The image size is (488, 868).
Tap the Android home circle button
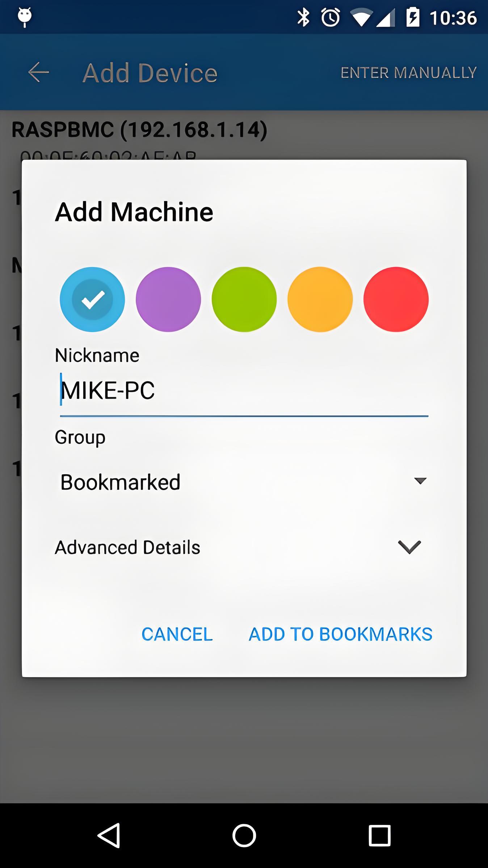[244, 835]
